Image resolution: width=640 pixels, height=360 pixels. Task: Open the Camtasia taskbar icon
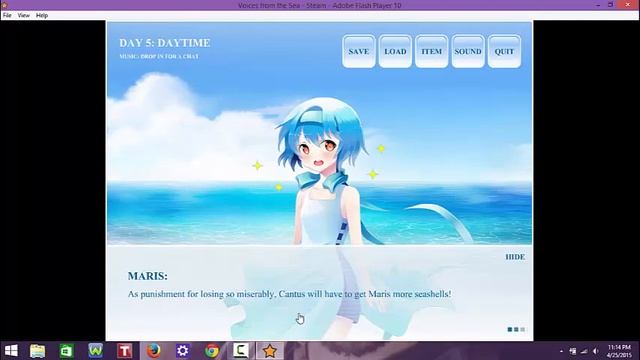click(x=241, y=351)
